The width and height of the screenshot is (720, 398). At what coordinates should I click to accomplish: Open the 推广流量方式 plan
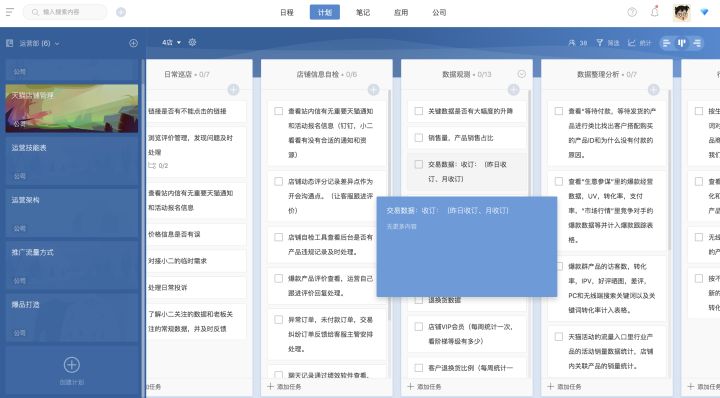(x=72, y=265)
